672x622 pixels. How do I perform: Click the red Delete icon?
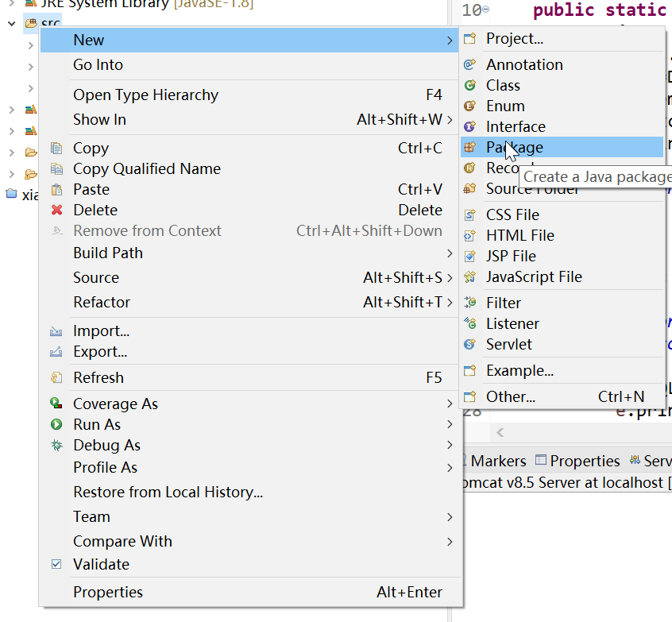tap(56, 211)
